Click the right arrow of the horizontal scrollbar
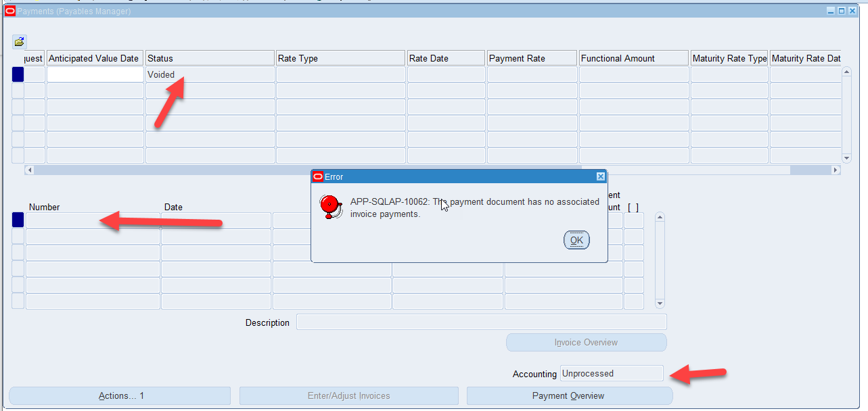 coord(836,170)
